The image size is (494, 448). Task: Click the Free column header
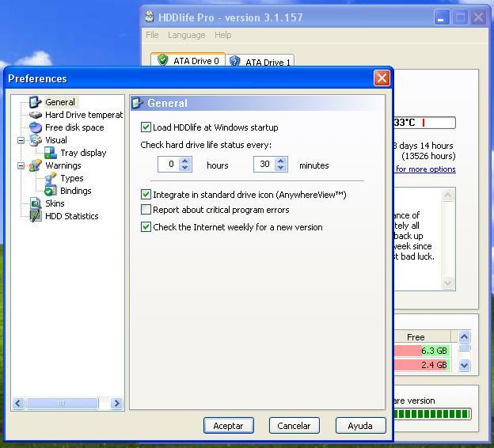point(422,336)
